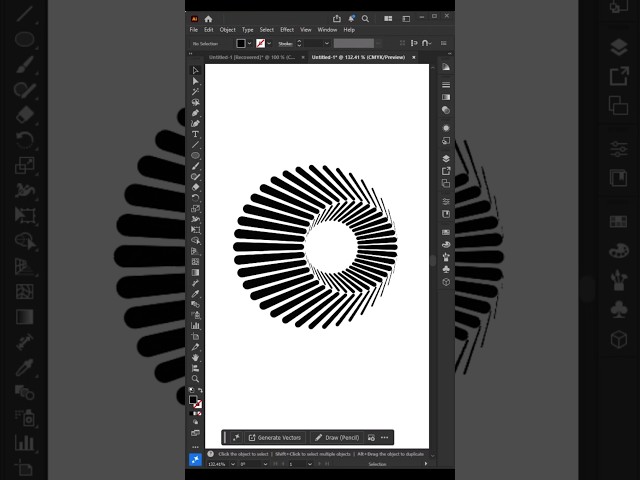
Task: Select the Lasso tool
Action: pyautogui.click(x=195, y=102)
